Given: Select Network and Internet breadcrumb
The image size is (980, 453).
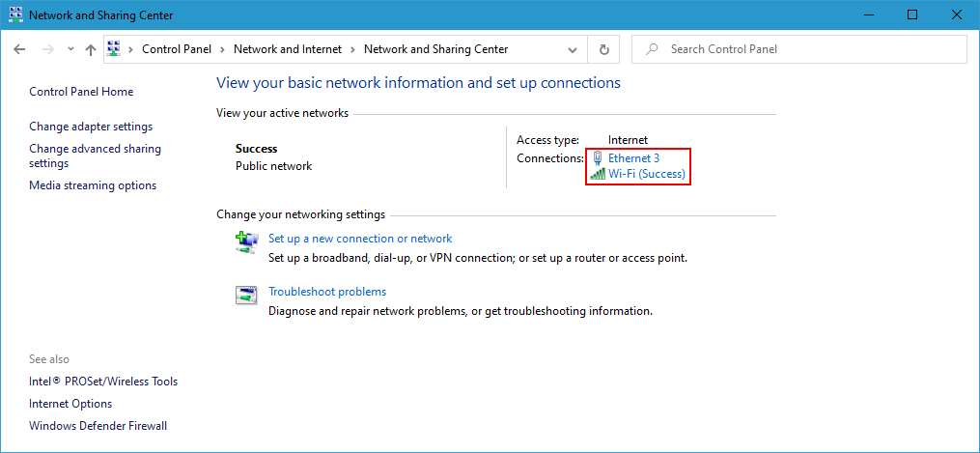Looking at the screenshot, I should coord(288,49).
